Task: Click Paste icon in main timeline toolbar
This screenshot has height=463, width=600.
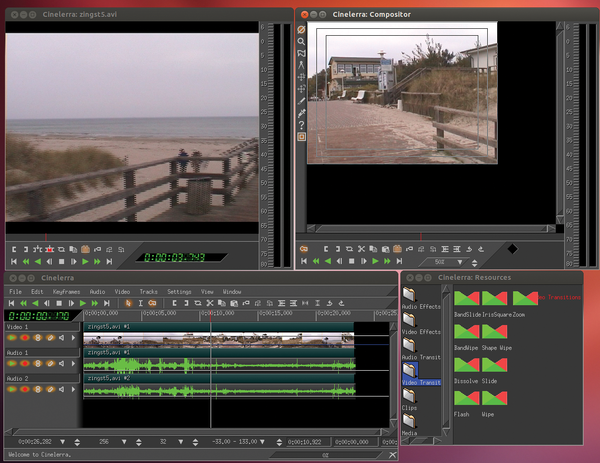Action: pos(233,303)
